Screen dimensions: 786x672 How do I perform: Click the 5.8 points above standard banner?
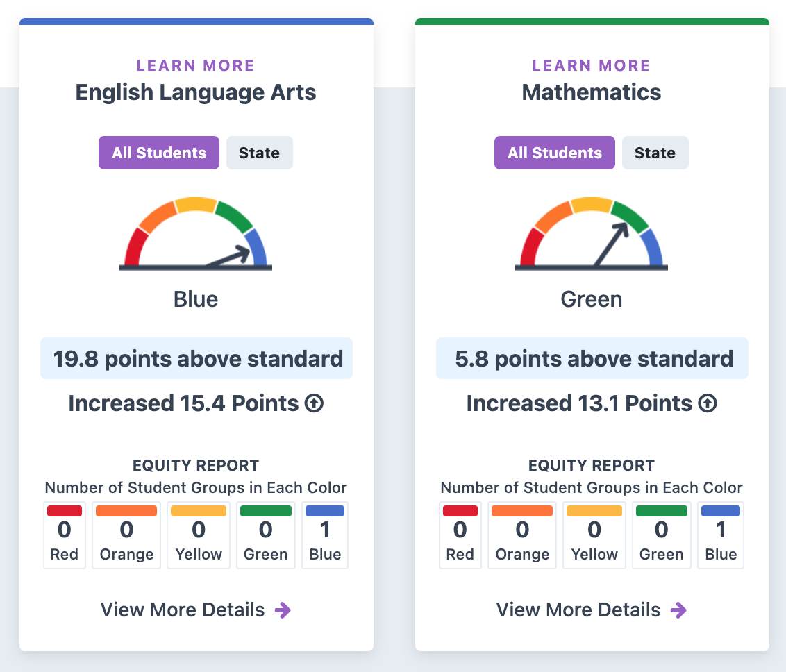click(x=592, y=358)
